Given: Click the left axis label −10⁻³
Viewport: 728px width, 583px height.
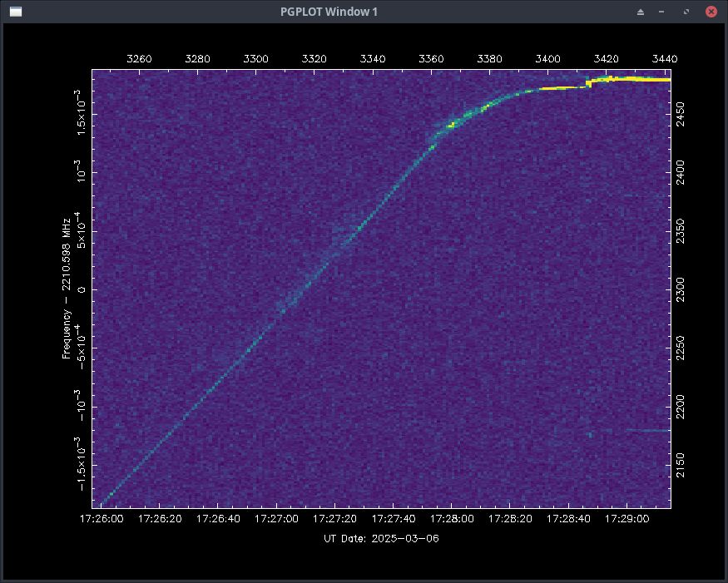Looking at the screenshot, I should click(x=81, y=405).
